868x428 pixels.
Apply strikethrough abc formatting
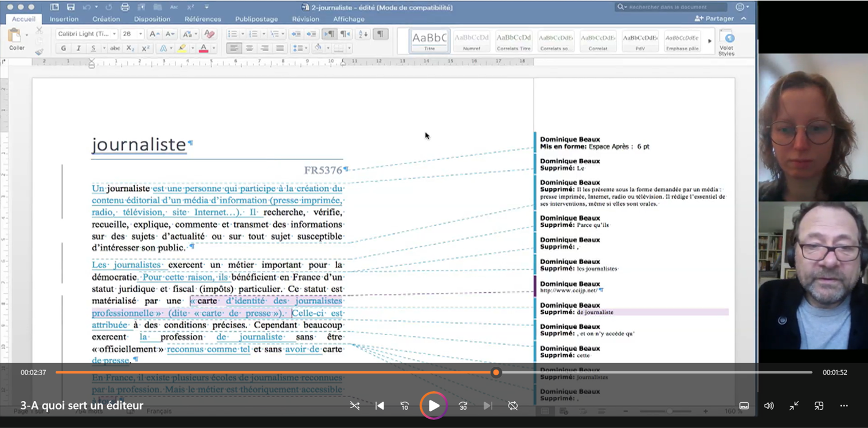[115, 49]
